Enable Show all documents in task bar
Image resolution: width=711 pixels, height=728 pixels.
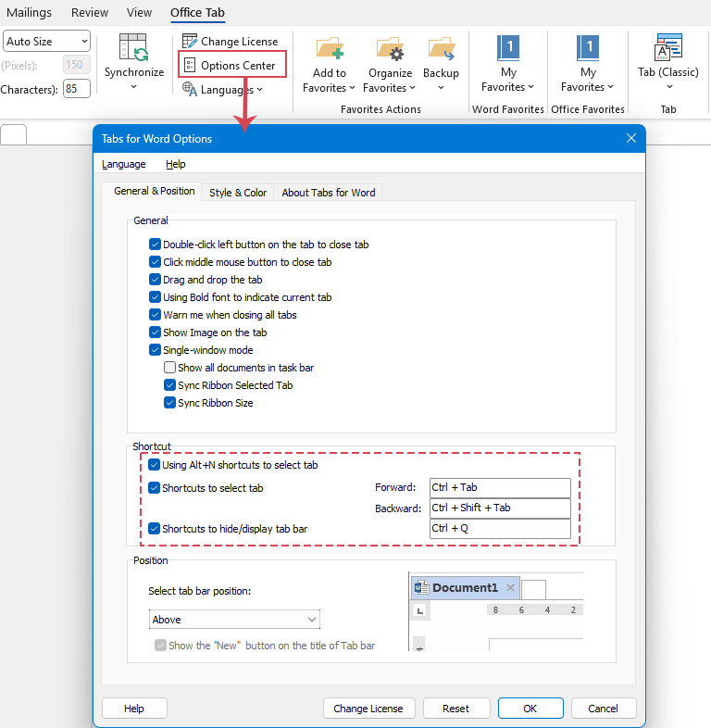pyautogui.click(x=170, y=368)
